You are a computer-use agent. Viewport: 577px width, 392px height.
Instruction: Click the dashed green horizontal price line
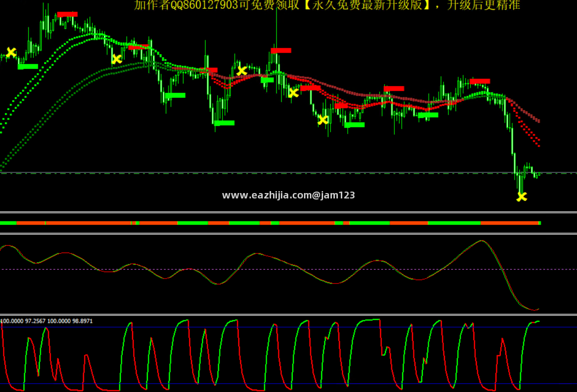point(289,173)
